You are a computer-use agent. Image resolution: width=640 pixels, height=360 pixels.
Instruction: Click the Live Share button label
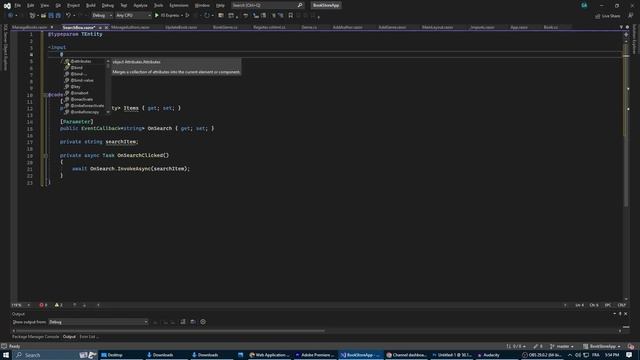[x=611, y=16]
